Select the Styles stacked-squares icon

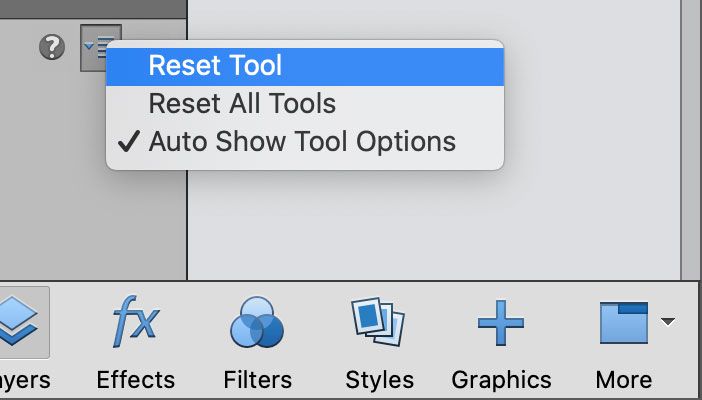pos(379,324)
